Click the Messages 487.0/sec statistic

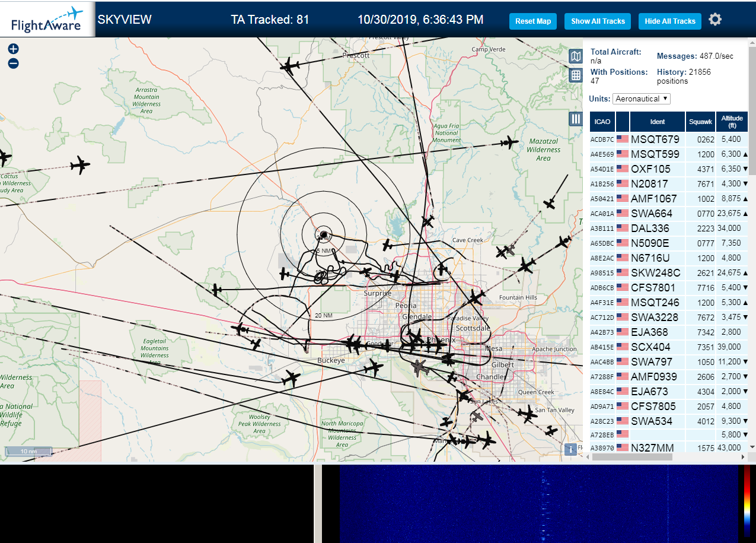click(695, 56)
